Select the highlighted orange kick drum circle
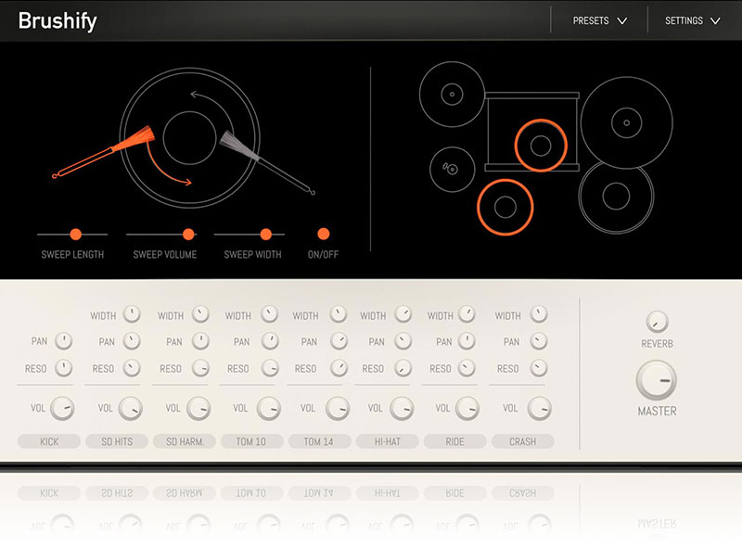742x560 pixels. (x=505, y=207)
